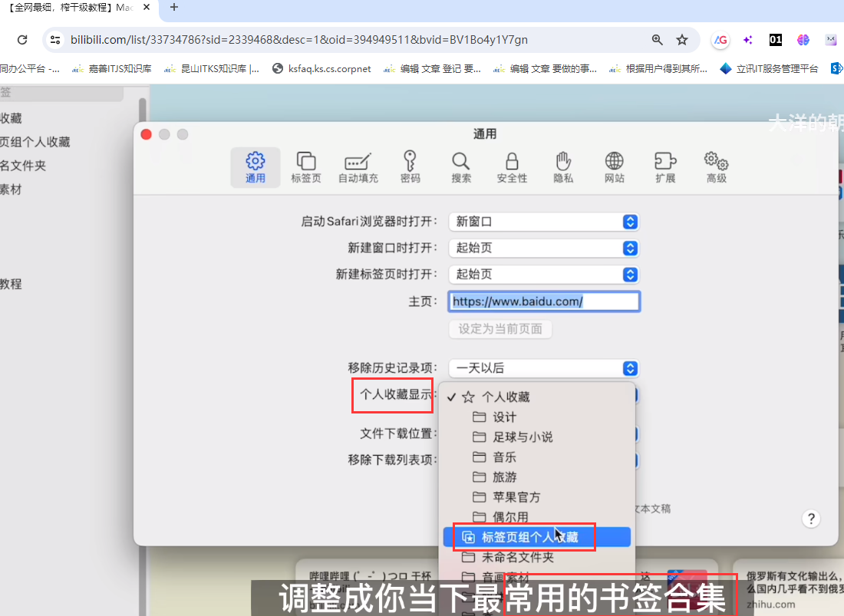The width and height of the screenshot is (844, 616).
Task: Open the General (通用) preferences tab
Action: tap(256, 167)
